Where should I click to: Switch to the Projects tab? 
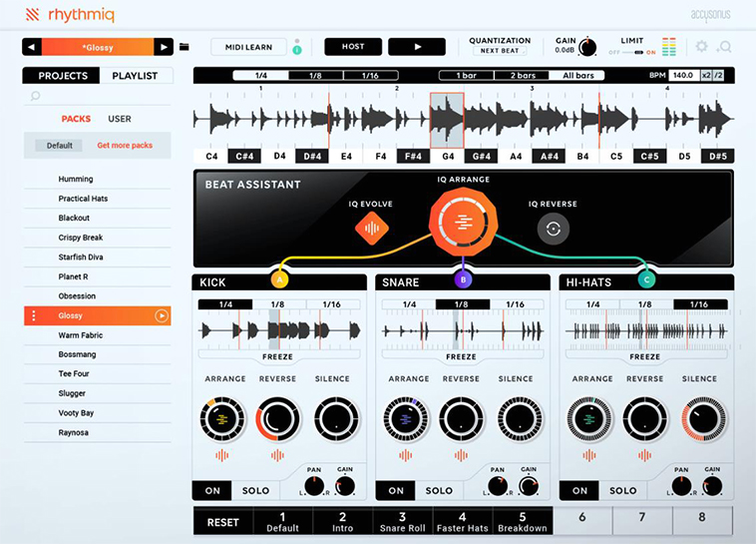63,76
